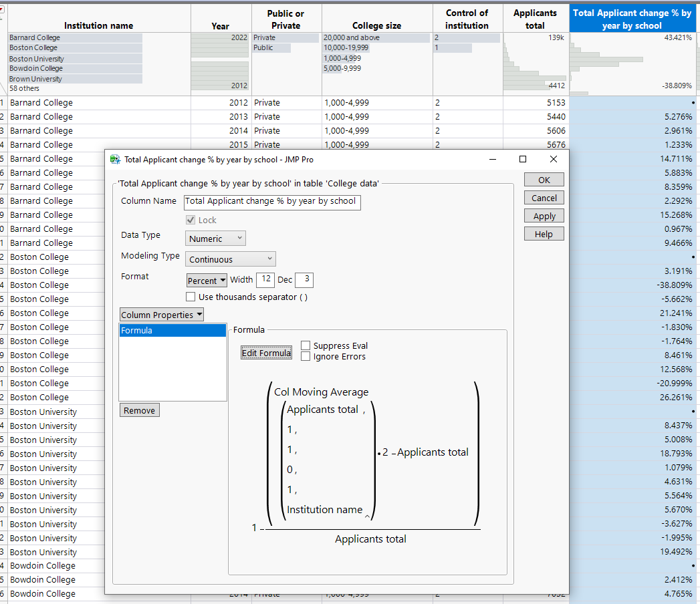This screenshot has height=604, width=700.
Task: Confirm dialog with OK button
Action: [x=544, y=179]
